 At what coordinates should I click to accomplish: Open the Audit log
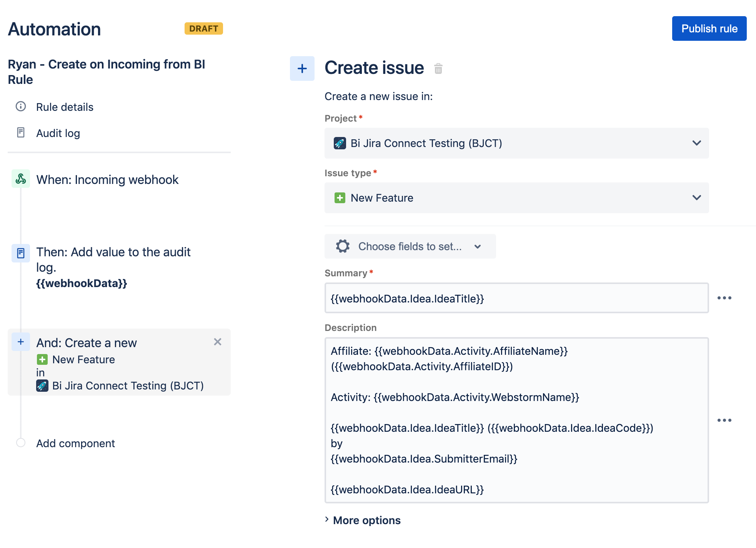(x=58, y=133)
